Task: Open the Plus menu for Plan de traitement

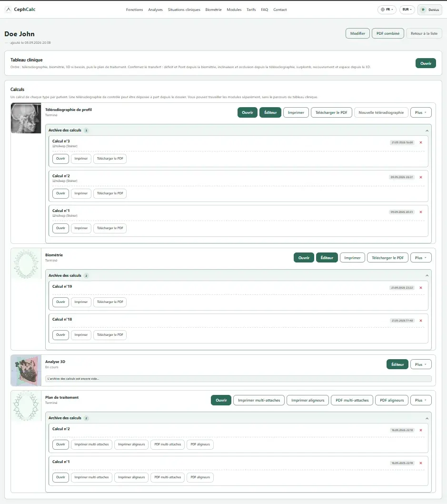Action: pyautogui.click(x=421, y=400)
